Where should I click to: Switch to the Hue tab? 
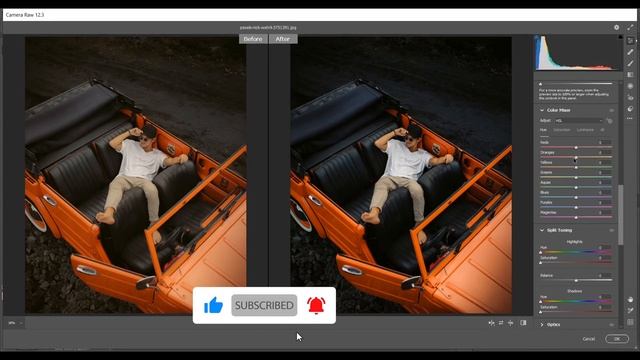coord(543,130)
